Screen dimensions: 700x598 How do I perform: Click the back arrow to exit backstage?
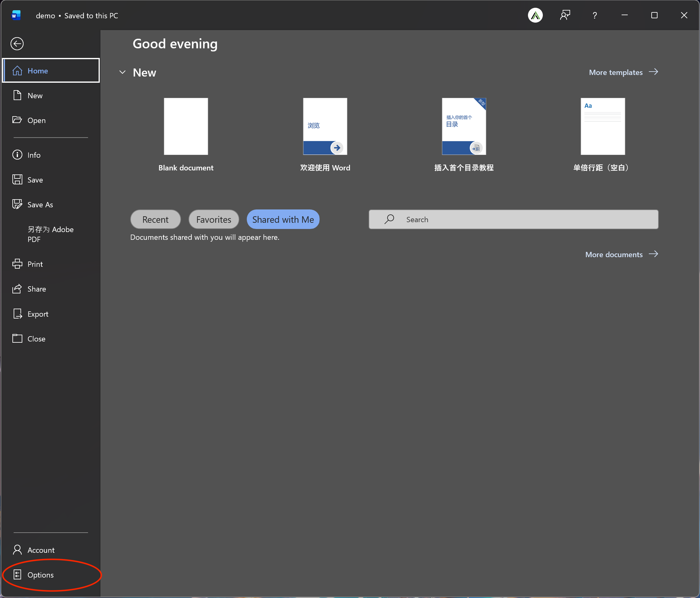tap(17, 44)
